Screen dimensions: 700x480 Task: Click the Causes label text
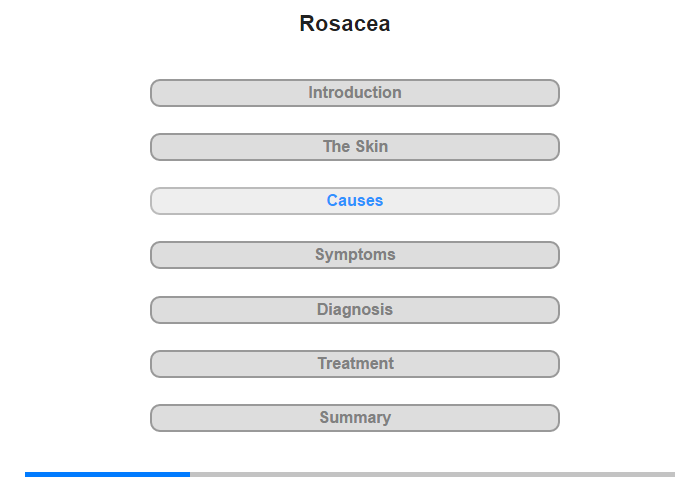click(x=355, y=201)
